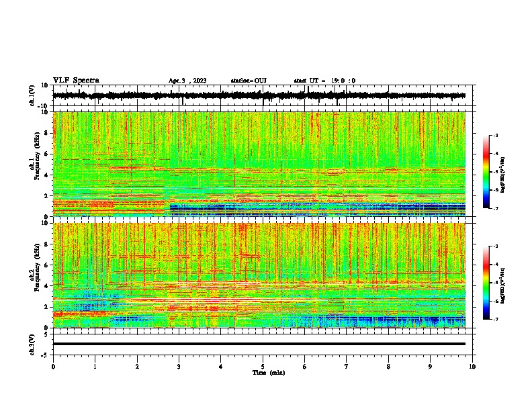
Task: Click the time axis tick label "3"
Action: tap(179, 367)
